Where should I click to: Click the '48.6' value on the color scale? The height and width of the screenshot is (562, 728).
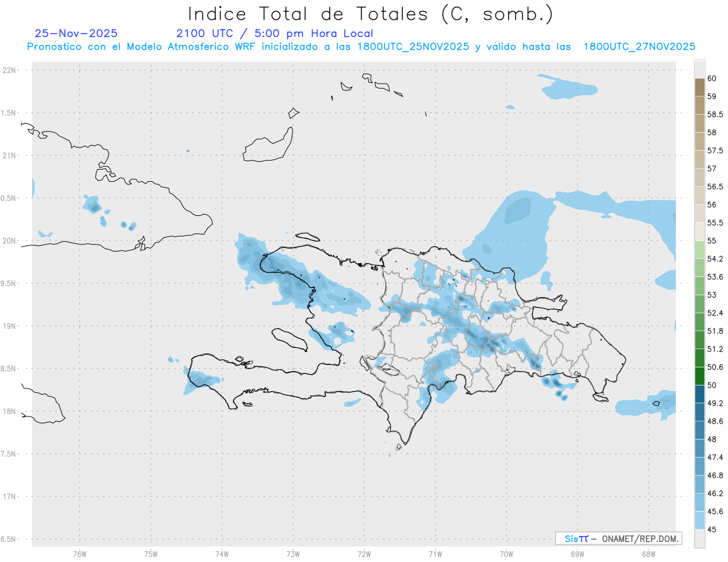pyautogui.click(x=715, y=421)
